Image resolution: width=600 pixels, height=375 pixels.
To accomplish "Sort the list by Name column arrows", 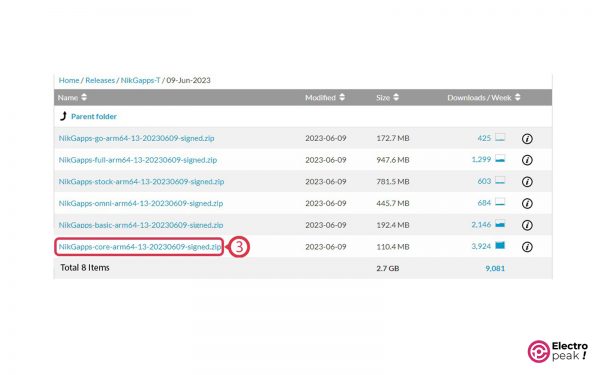I will coord(84,97).
